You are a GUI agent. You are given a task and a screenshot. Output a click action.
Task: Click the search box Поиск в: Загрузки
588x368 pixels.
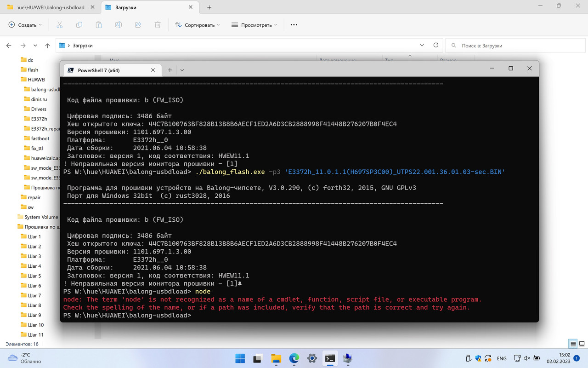(515, 46)
